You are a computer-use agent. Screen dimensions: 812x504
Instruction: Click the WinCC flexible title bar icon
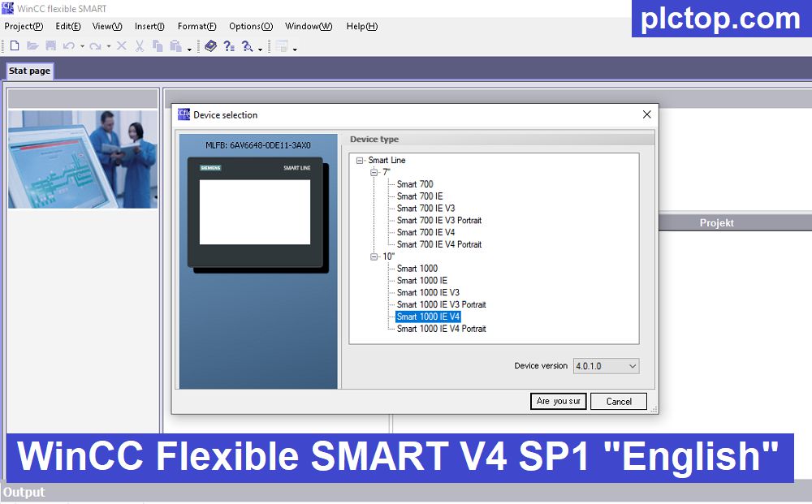8,8
